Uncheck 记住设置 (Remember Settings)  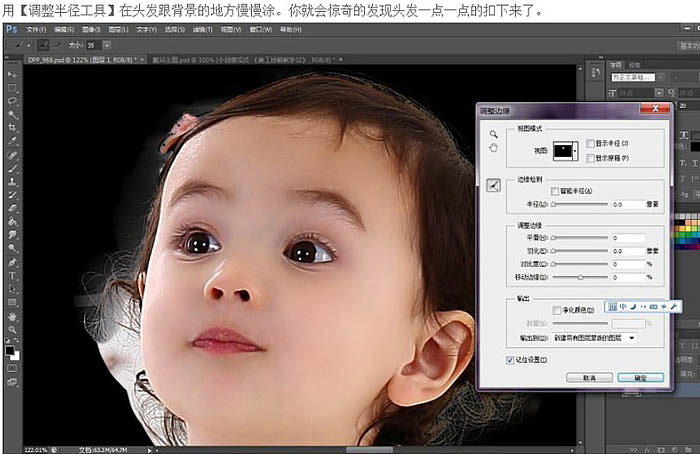[x=511, y=358]
